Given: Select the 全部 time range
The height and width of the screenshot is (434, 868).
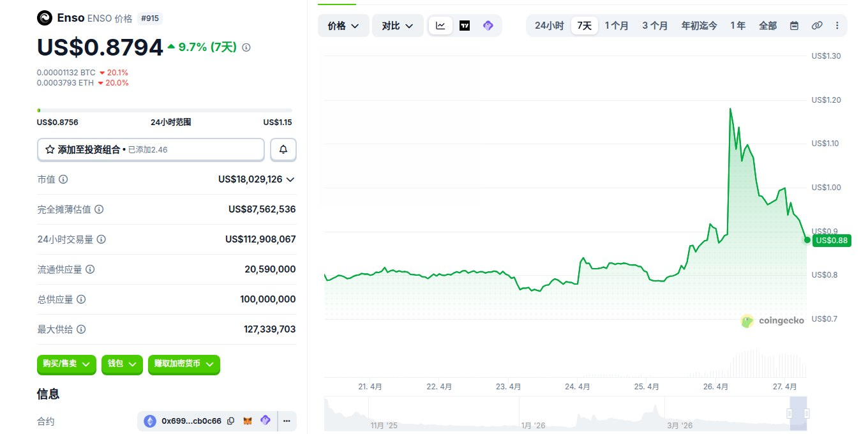Looking at the screenshot, I should 768,26.
